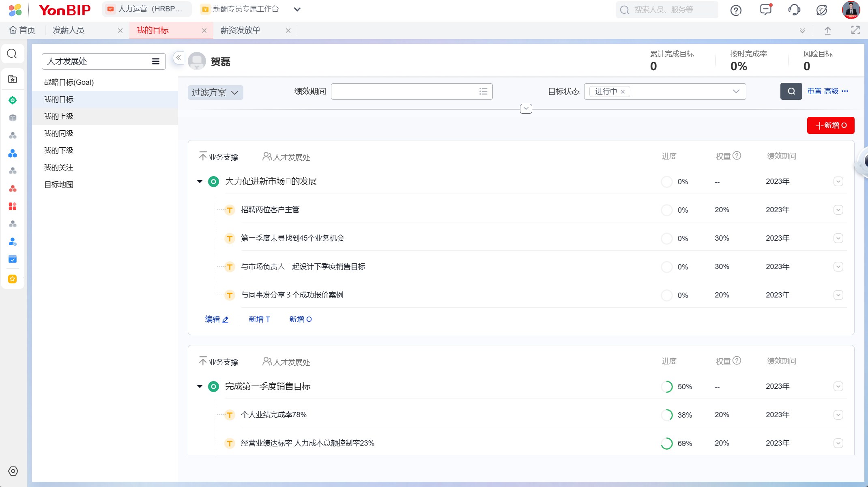868x487 pixels.
Task: Open the 过滤方案 dropdown
Action: point(215,93)
